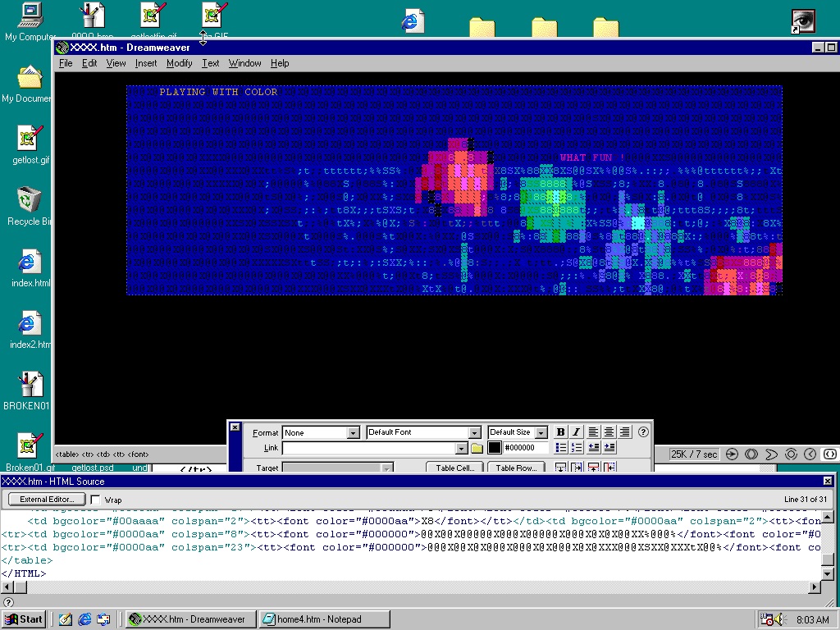Screen dimensions: 840x630
Task: Click XXXX.htm - Dreamweaver taskbar button
Action: [x=190, y=619]
